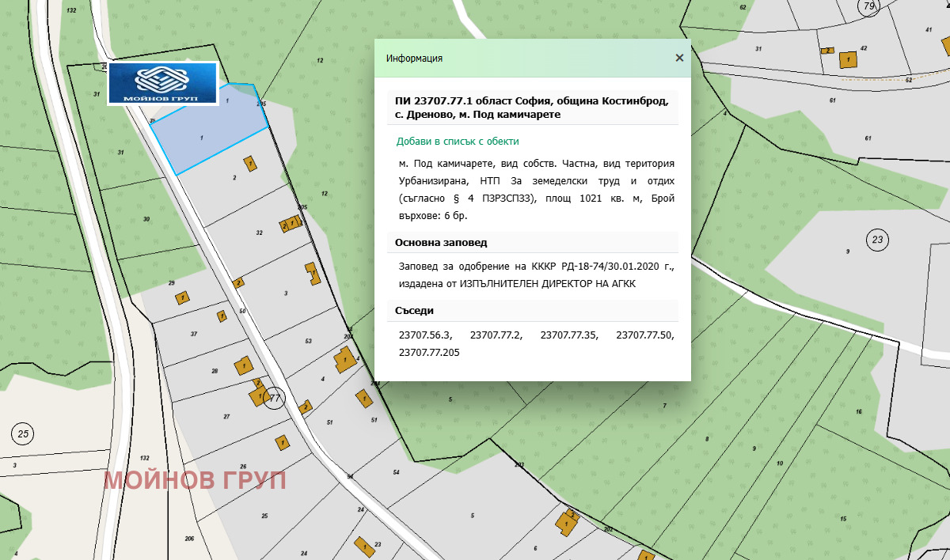Select the circled parcel marker 25
The width and height of the screenshot is (950, 560).
tap(24, 433)
